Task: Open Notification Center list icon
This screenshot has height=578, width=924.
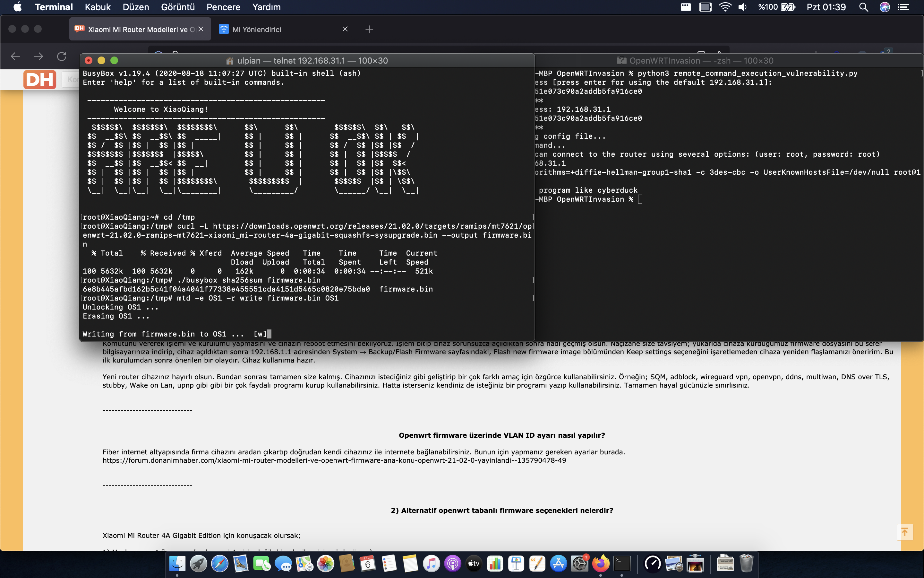Action: pos(903,7)
